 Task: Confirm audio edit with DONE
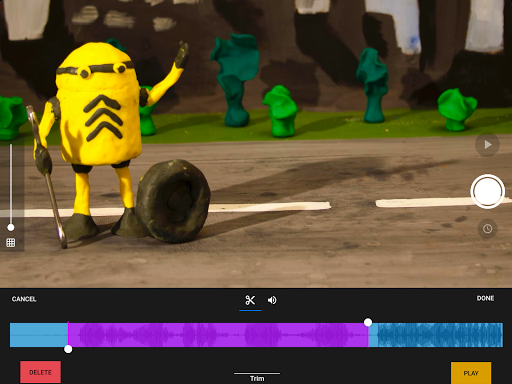coord(485,298)
